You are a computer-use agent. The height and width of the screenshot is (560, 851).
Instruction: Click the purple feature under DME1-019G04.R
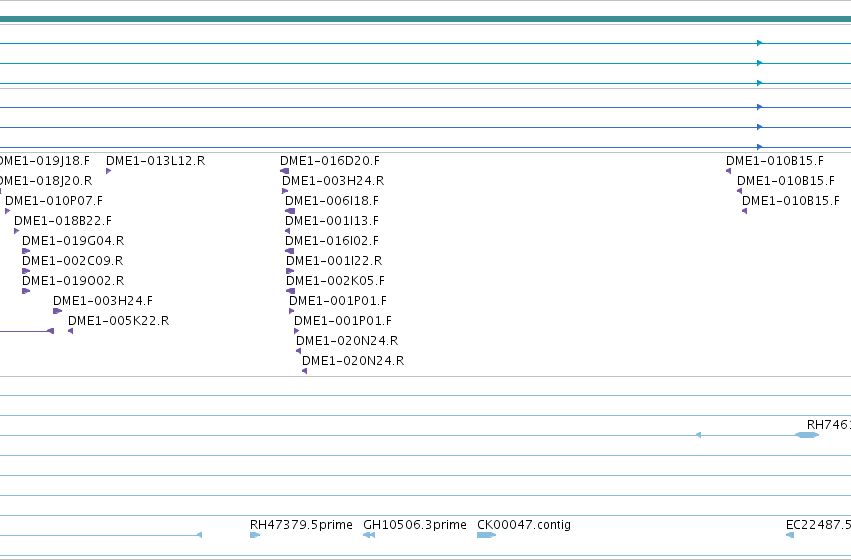point(26,251)
